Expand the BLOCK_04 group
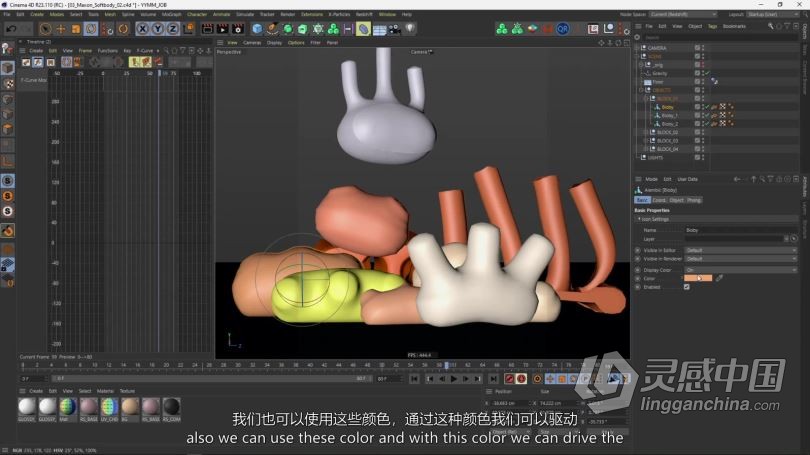 pyautogui.click(x=646, y=149)
